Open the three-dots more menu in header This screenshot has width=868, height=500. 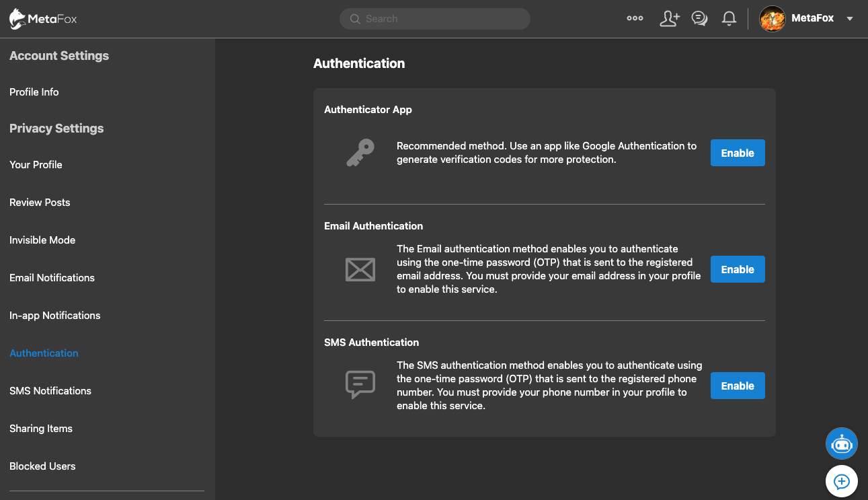(635, 19)
